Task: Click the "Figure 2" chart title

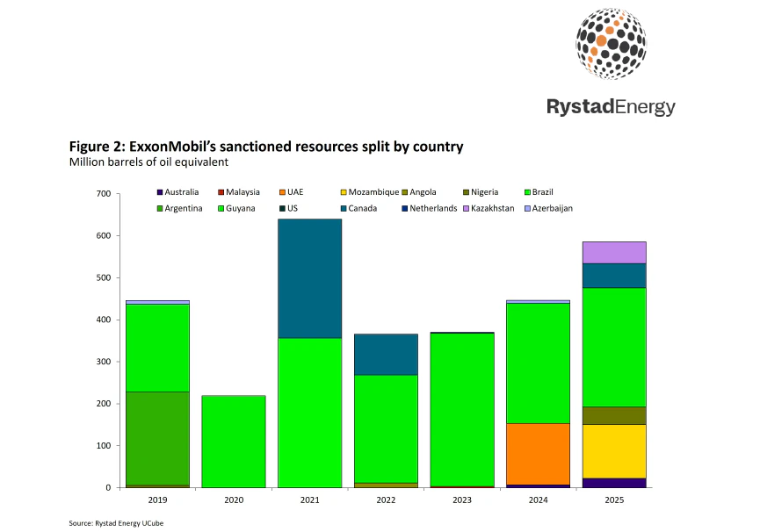Action: (x=266, y=147)
